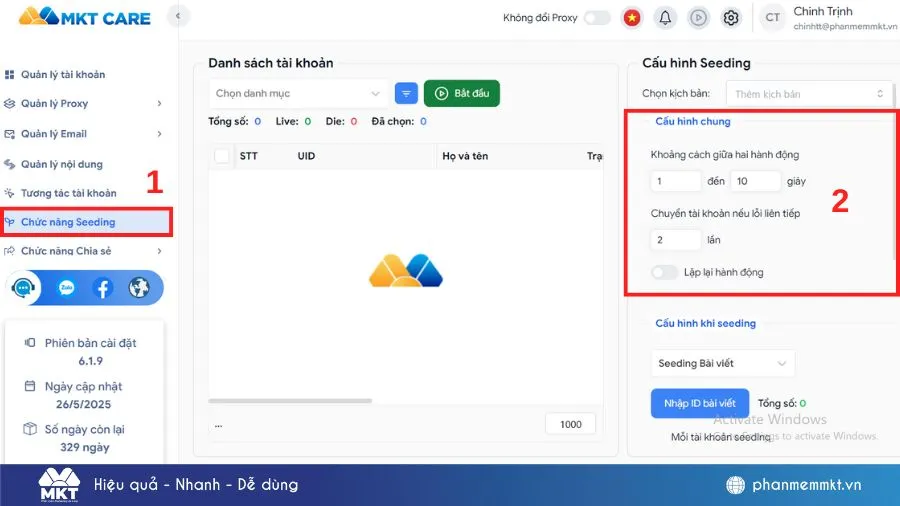This screenshot has width=900, height=506.
Task: Open the Zalo contact icon
Action: click(67, 287)
